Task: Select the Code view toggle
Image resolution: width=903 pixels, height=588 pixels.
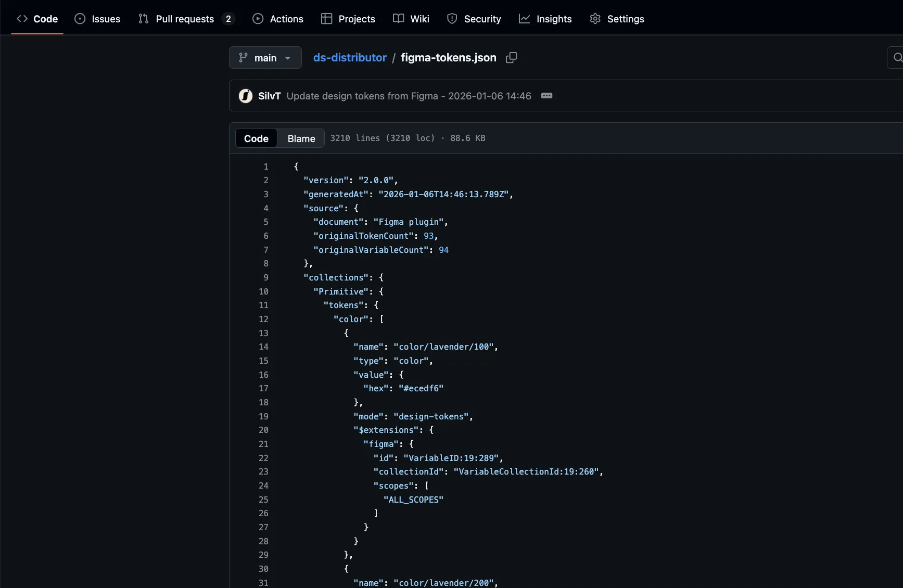Action: coord(256,138)
